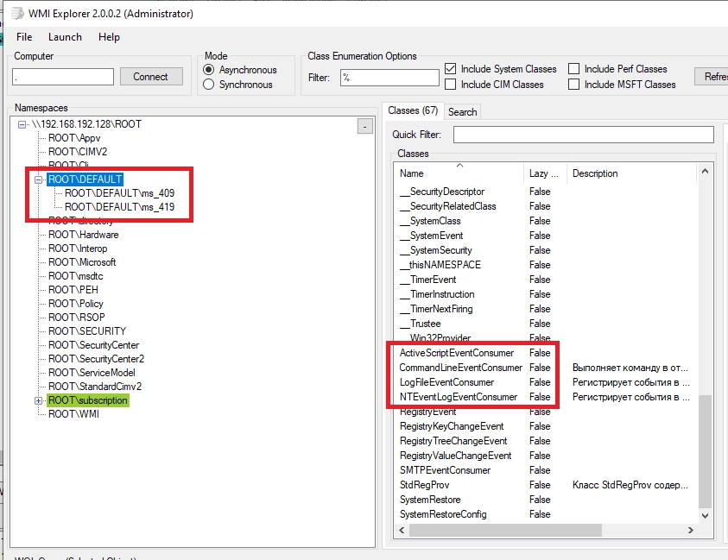
Task: Switch to the Search tab
Action: point(462,111)
